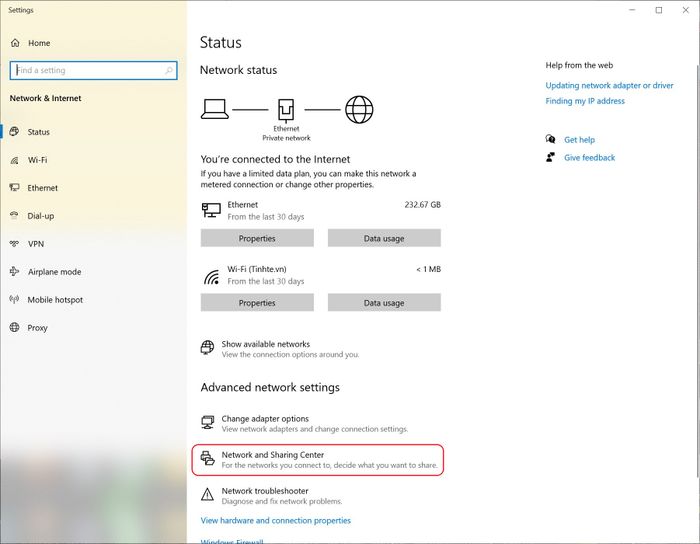Click the Show available networks icon
700x544 pixels.
click(x=208, y=348)
